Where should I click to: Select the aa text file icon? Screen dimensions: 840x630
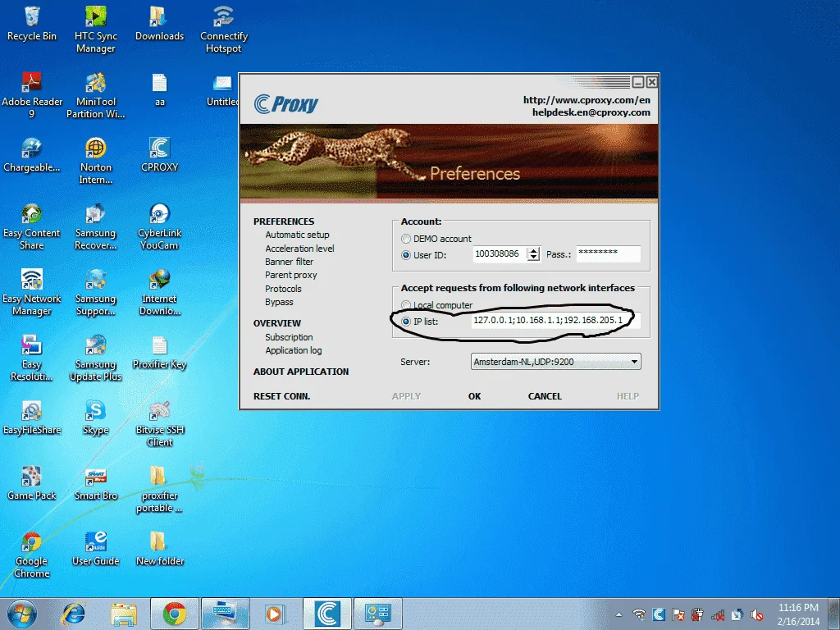pyautogui.click(x=159, y=90)
